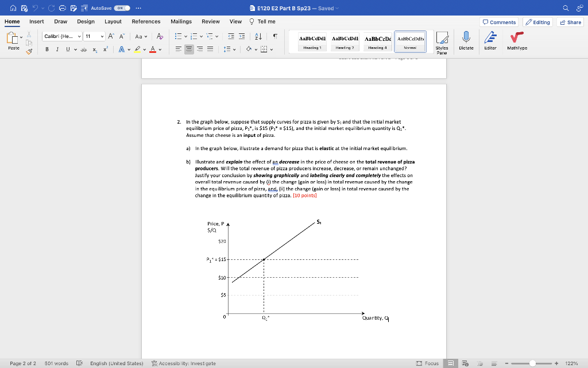588x368 pixels.
Task: Toggle strikethrough formatting
Action: click(x=84, y=49)
